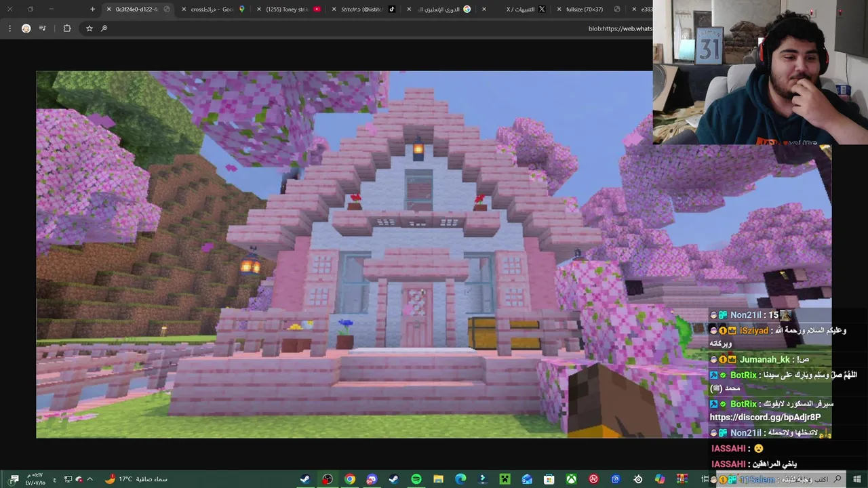Open the taskbar clock and date
The height and width of the screenshot is (488, 868).
click(x=35, y=479)
